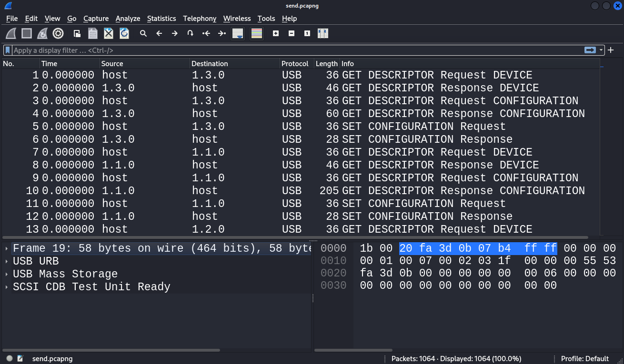Open the Telephony menu

pyautogui.click(x=200, y=19)
